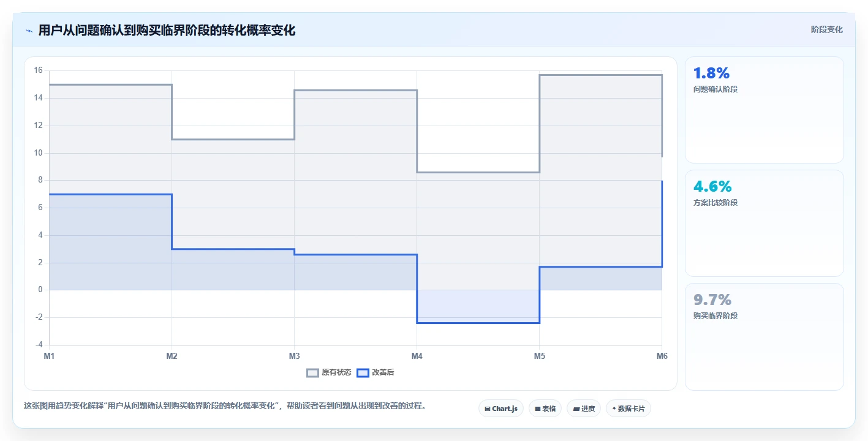868x441 pixels.
Task: Click the M5 x-axis label
Action: point(539,356)
